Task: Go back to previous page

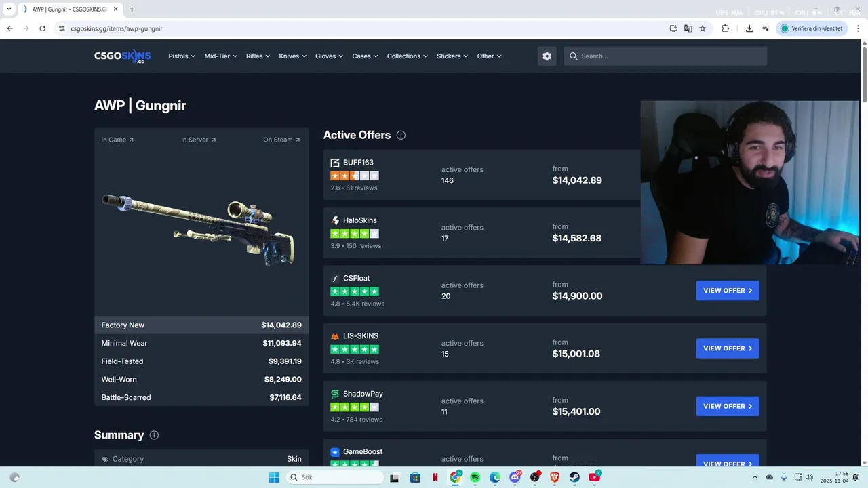Action: (x=9, y=28)
